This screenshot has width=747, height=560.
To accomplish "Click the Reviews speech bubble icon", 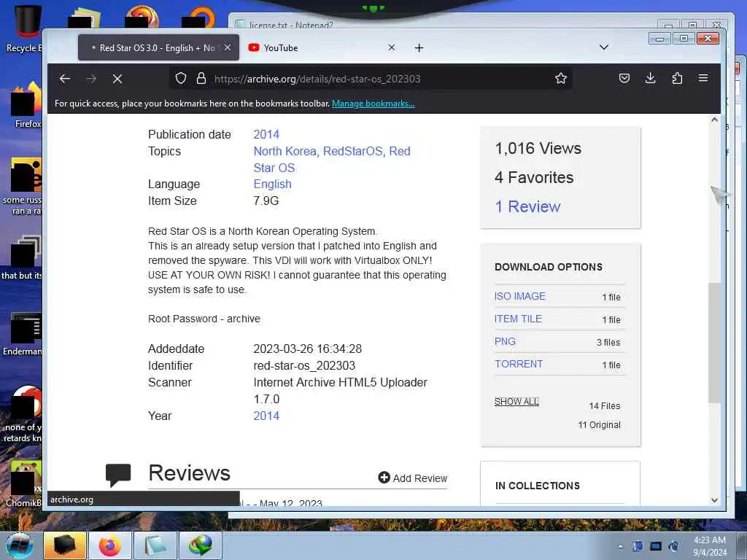I will pos(118,475).
